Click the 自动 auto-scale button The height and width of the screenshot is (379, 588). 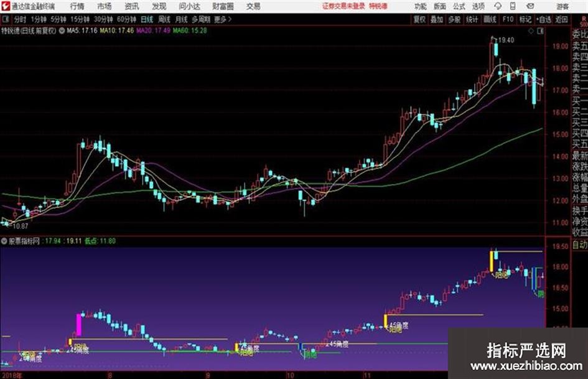pos(580,245)
